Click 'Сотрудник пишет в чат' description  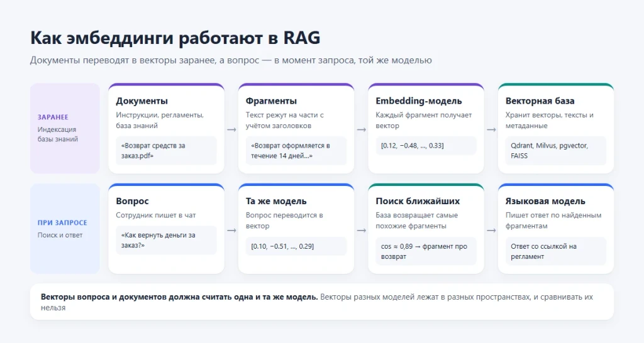tap(156, 215)
